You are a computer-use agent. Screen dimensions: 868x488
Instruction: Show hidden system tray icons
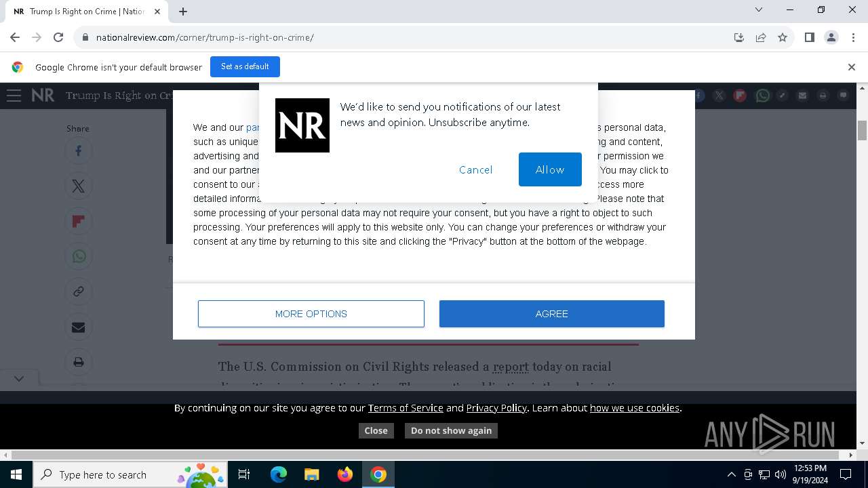(x=731, y=474)
